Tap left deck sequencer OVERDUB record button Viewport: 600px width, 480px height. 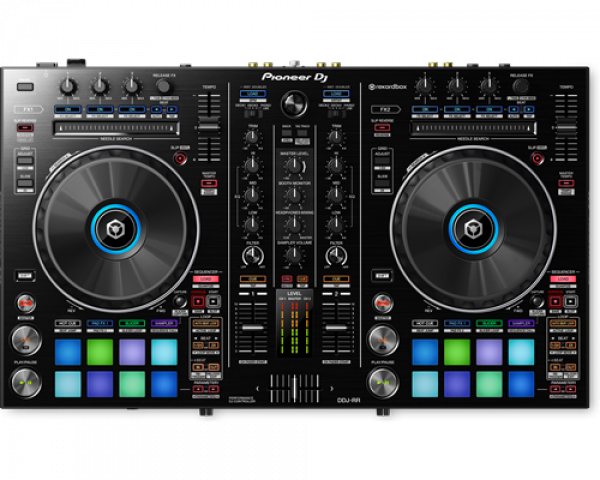(198, 302)
